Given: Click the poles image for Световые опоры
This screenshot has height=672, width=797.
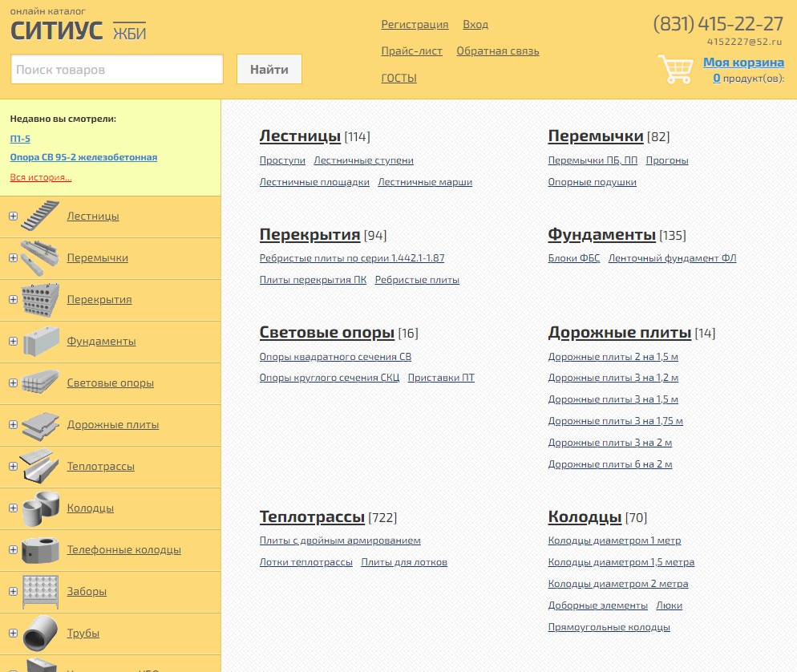Looking at the screenshot, I should (x=40, y=383).
